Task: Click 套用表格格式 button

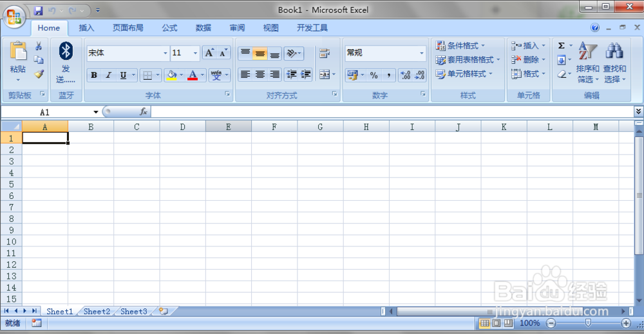Action: point(468,60)
